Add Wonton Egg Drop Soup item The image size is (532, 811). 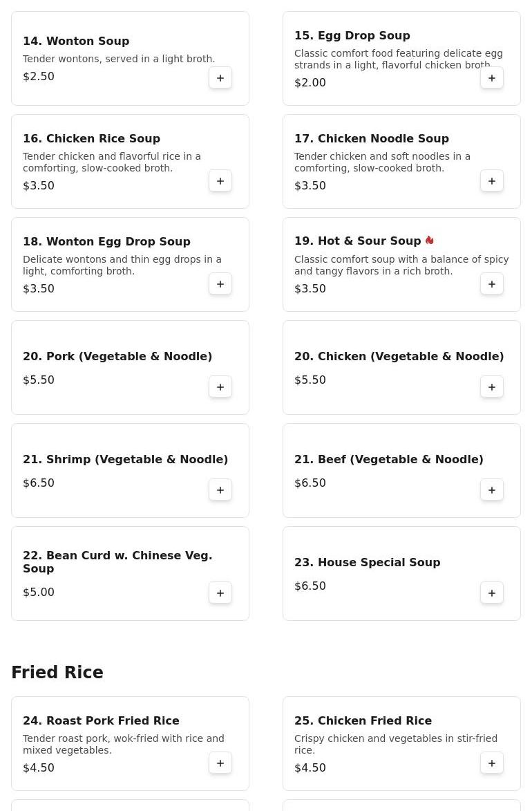(220, 284)
